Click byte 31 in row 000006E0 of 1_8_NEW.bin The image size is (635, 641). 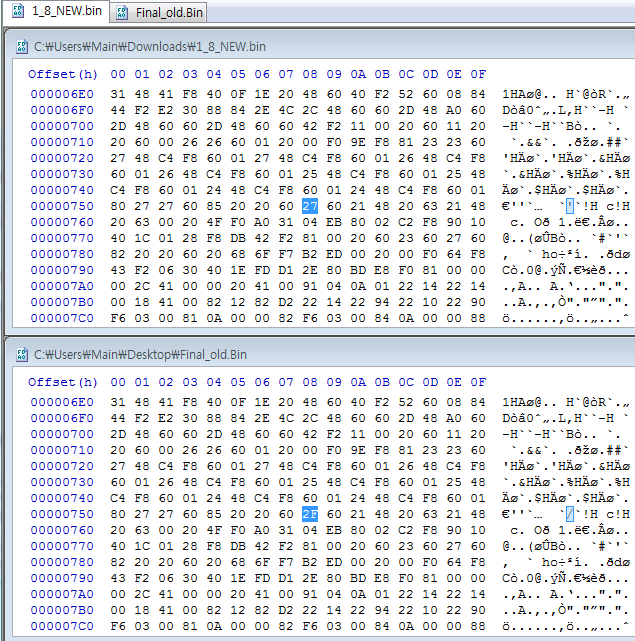(118, 94)
